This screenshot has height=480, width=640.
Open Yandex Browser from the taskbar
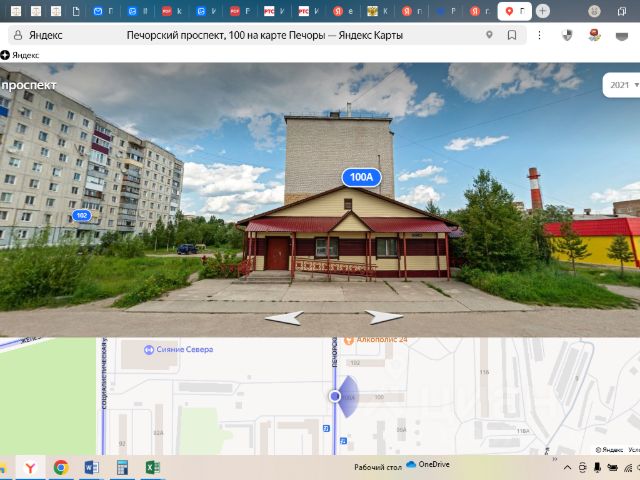pos(30,467)
